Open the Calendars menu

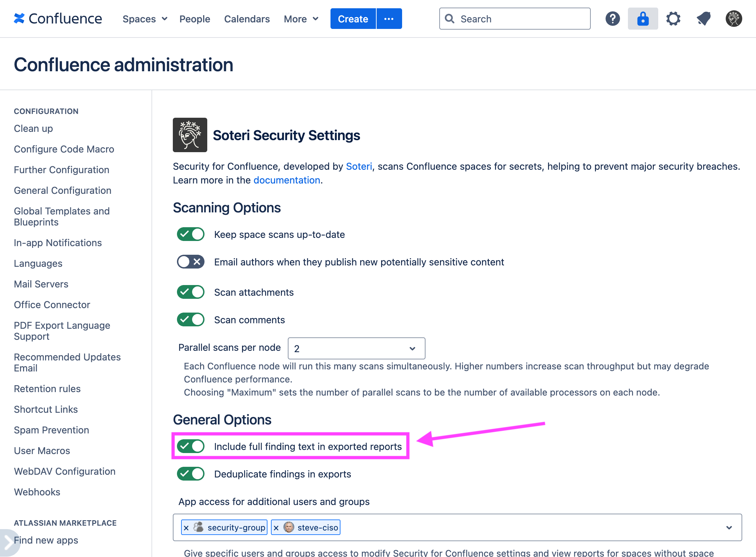246,19
